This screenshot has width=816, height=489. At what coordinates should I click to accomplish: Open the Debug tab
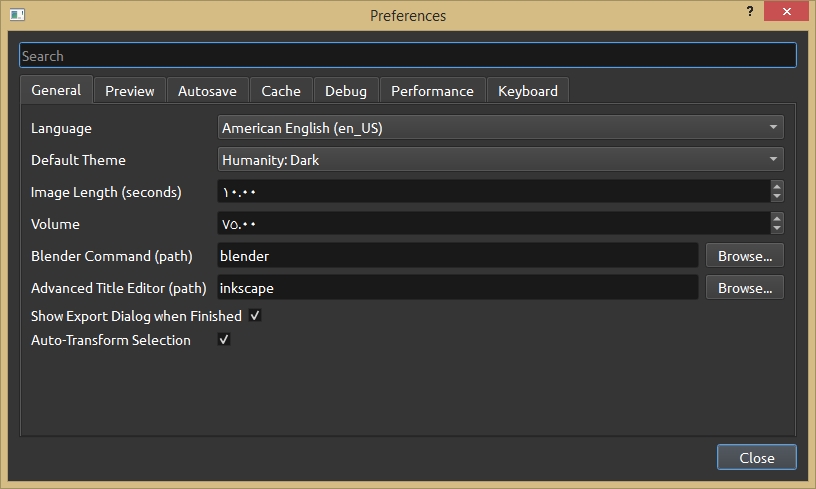346,91
